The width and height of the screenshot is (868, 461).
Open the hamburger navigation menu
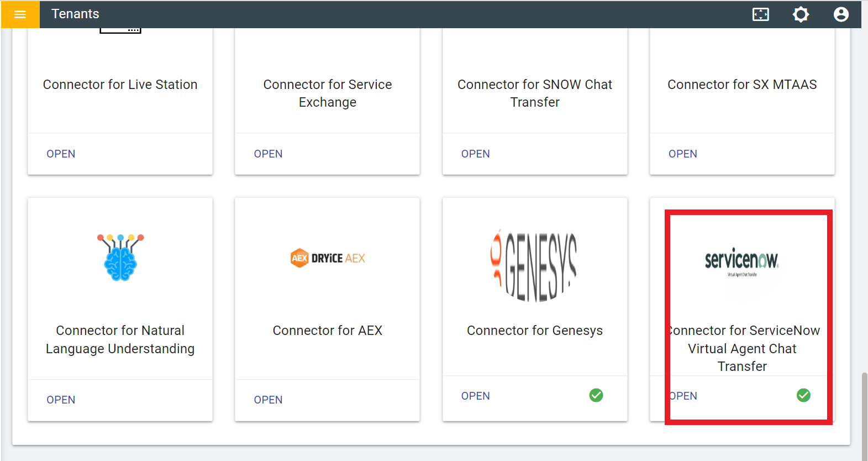tap(20, 14)
